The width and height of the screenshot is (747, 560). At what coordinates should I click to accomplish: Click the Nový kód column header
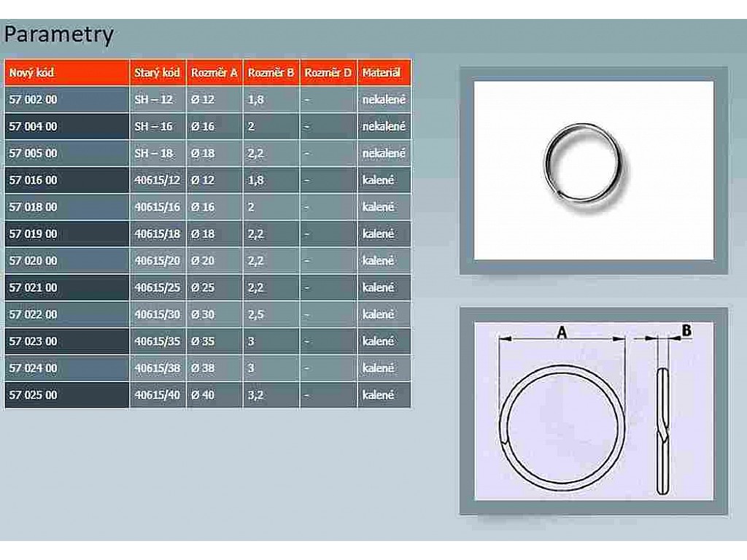31,73
